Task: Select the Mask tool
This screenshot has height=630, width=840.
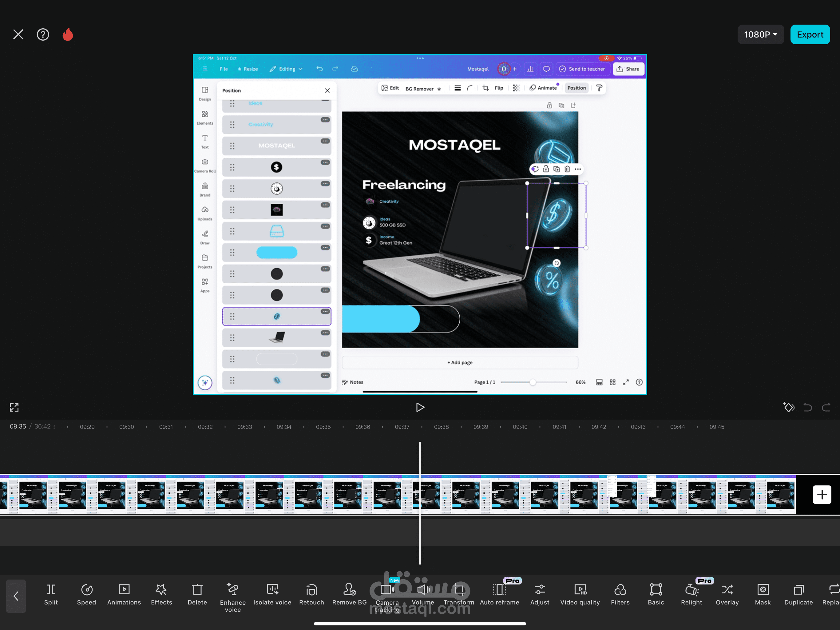Action: point(763,594)
